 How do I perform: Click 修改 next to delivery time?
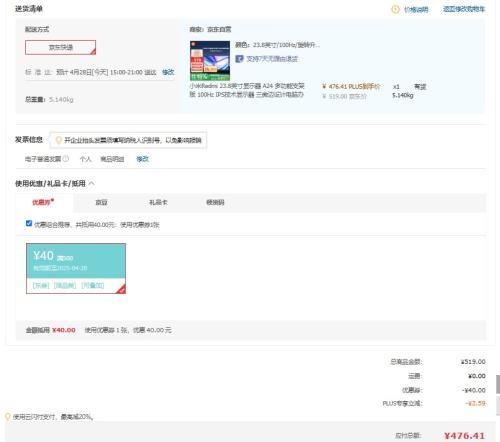(x=168, y=72)
